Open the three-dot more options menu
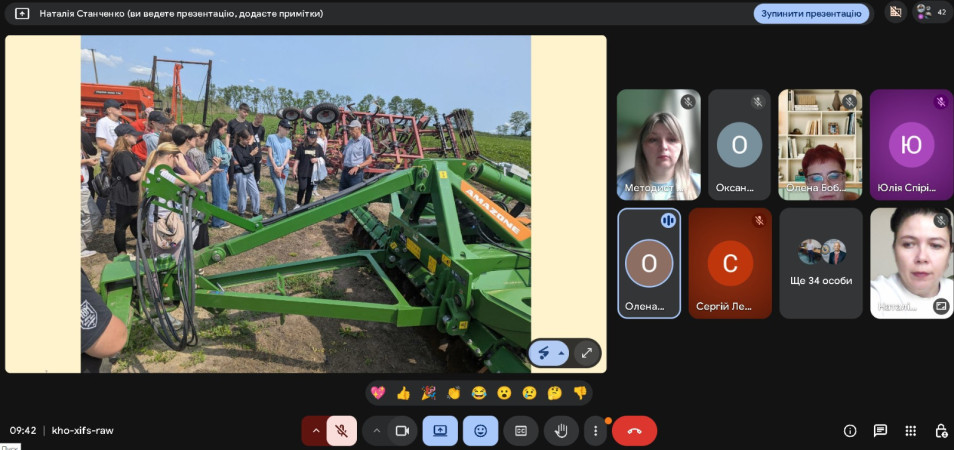The height and width of the screenshot is (450, 954). [595, 431]
